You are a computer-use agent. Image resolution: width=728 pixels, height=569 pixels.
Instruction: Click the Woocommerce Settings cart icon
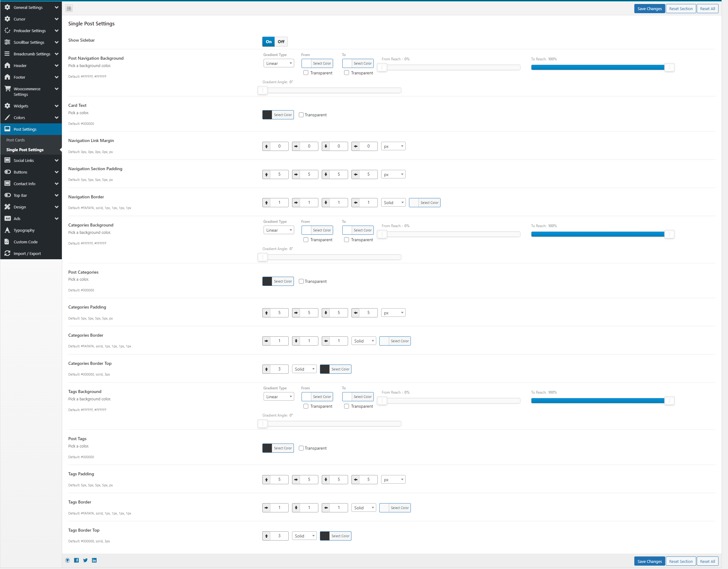click(x=7, y=89)
